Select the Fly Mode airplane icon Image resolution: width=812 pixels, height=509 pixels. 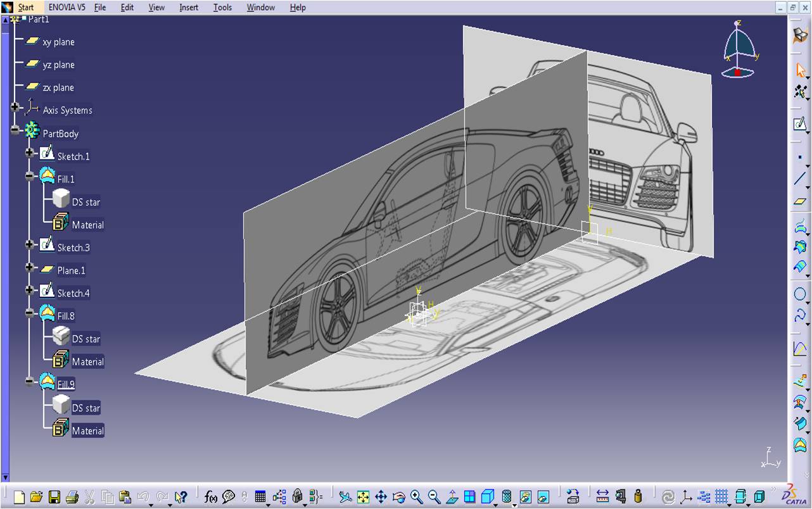(345, 497)
